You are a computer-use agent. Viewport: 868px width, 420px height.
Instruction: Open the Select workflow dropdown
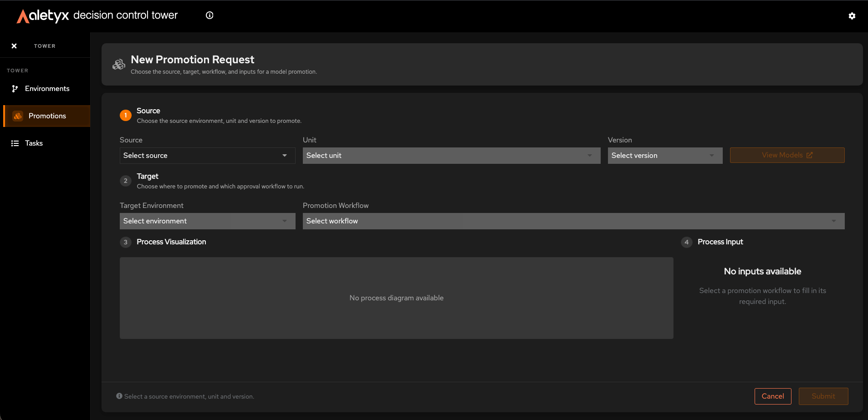pos(574,221)
